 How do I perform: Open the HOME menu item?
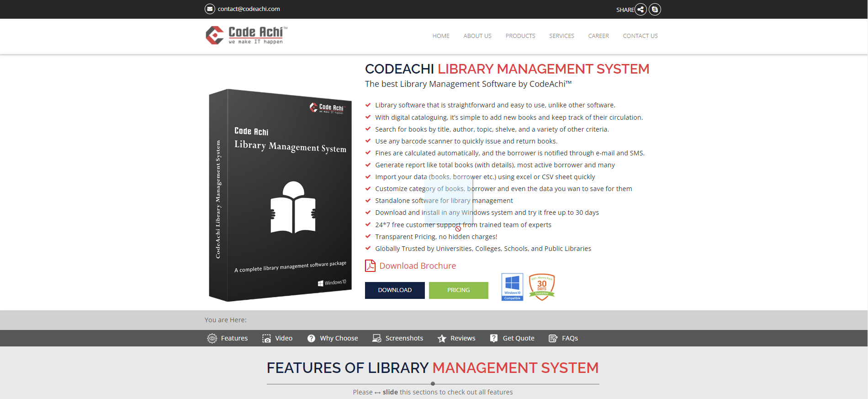[441, 36]
